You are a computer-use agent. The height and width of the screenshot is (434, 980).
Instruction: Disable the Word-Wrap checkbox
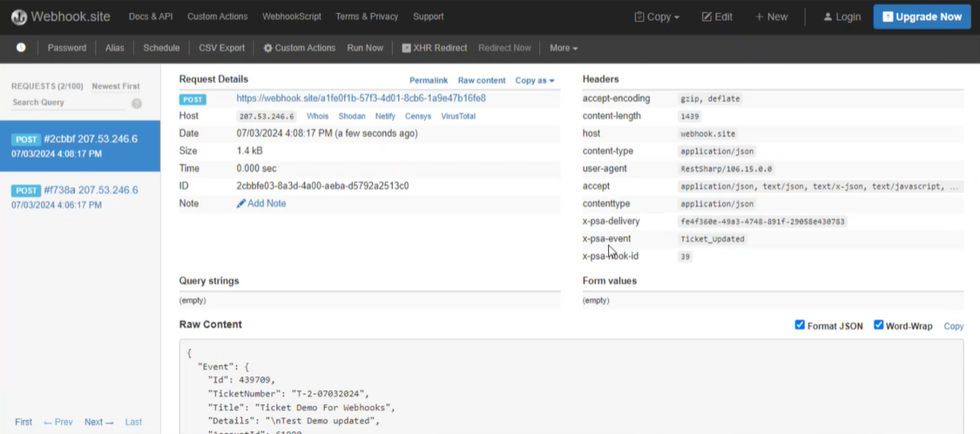878,325
